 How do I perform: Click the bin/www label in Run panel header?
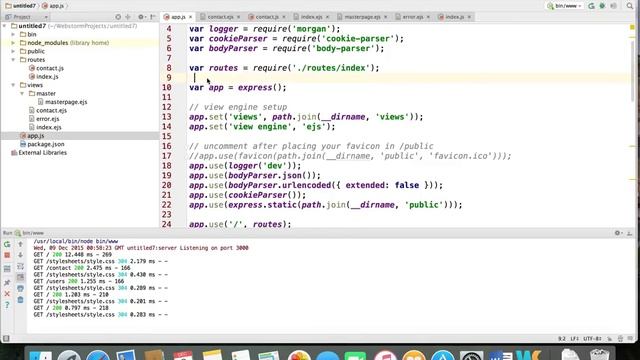pyautogui.click(x=33, y=233)
